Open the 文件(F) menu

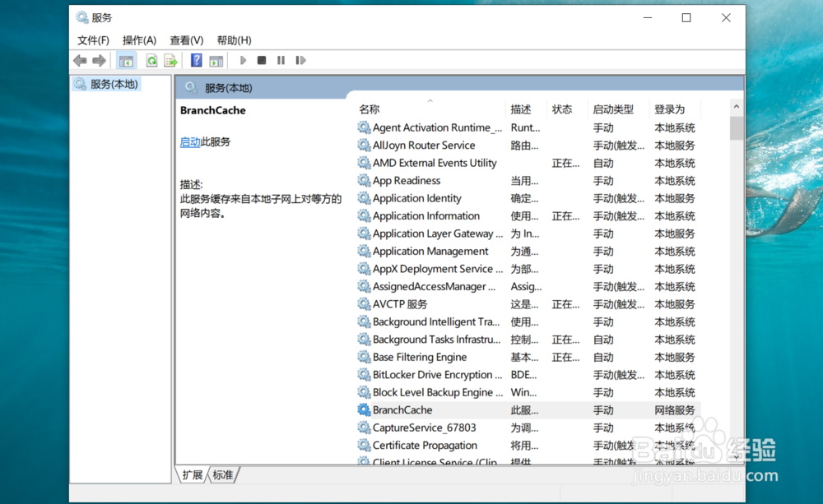pos(93,39)
